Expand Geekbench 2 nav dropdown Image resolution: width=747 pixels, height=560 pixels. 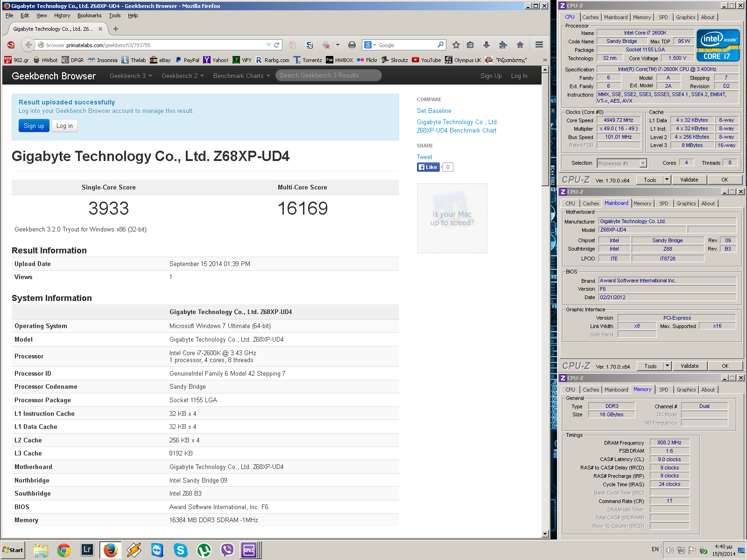coord(183,76)
